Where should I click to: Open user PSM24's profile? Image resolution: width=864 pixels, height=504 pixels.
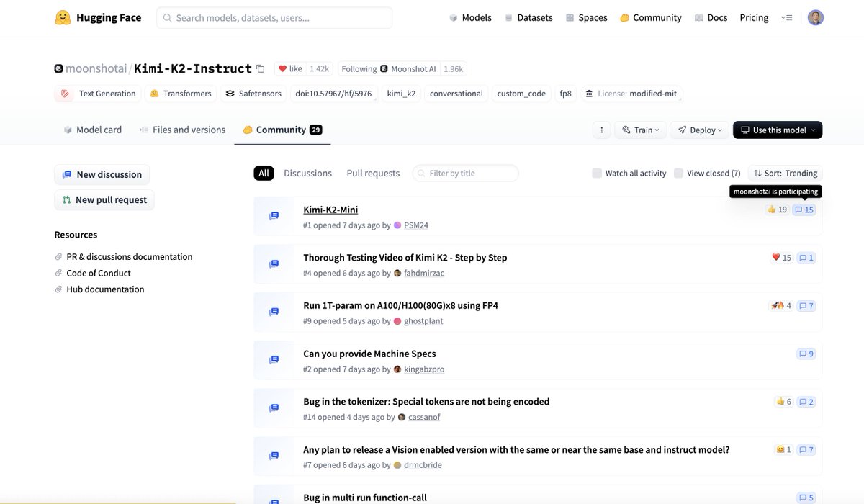point(416,225)
